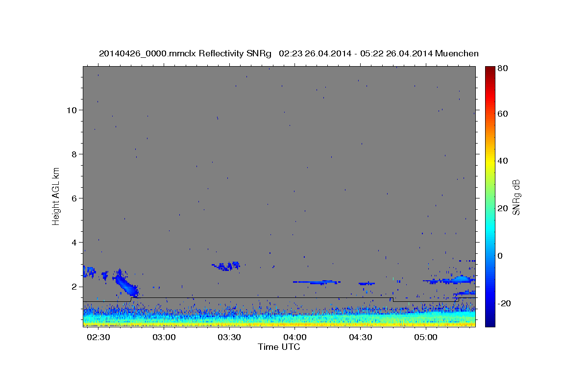Image resolution: width=588 pixels, height=392 pixels.
Task: Click the plot title text starting with 20140426_0000.mmclx
Action: 289,53
